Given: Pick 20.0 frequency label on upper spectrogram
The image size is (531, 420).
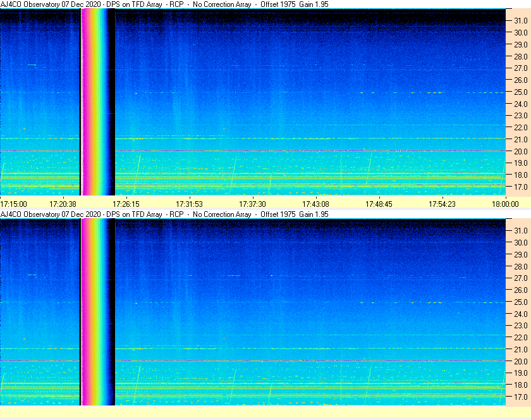Looking at the screenshot, I should click(521, 151).
